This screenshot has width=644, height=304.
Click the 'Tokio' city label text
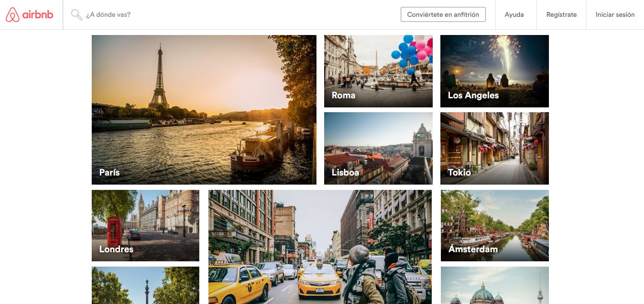[x=459, y=172]
